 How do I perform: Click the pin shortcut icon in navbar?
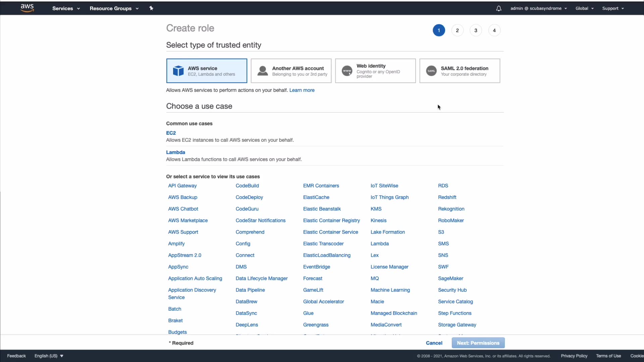tap(151, 8)
